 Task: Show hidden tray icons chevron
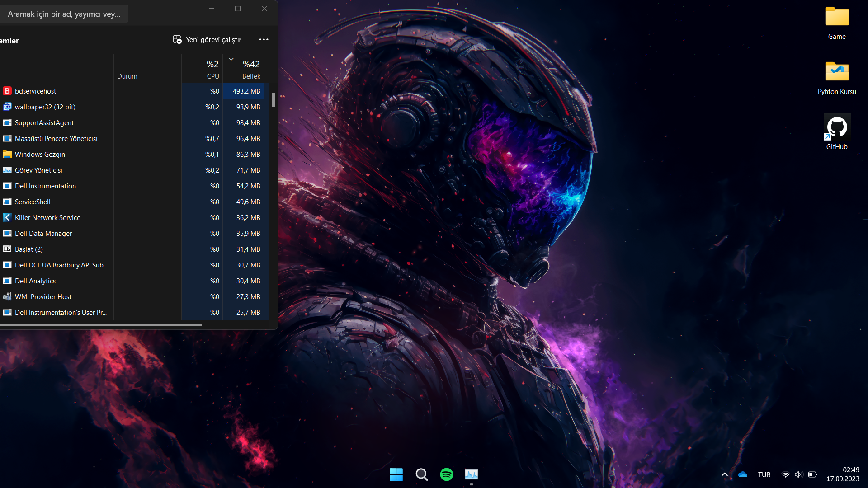[x=724, y=474]
